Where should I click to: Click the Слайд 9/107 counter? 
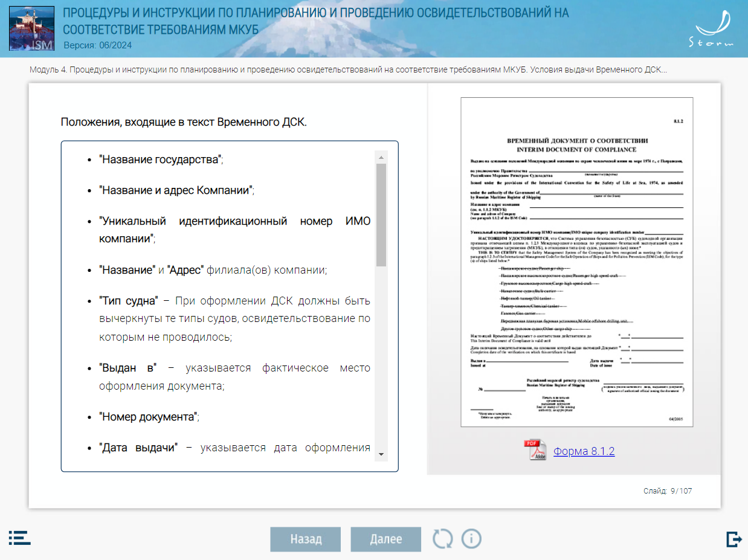point(667,491)
